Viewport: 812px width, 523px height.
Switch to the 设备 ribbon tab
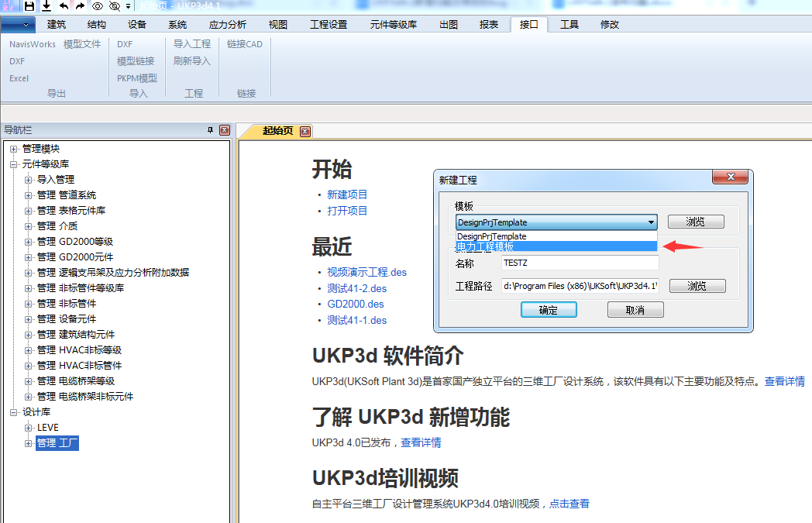pyautogui.click(x=137, y=24)
